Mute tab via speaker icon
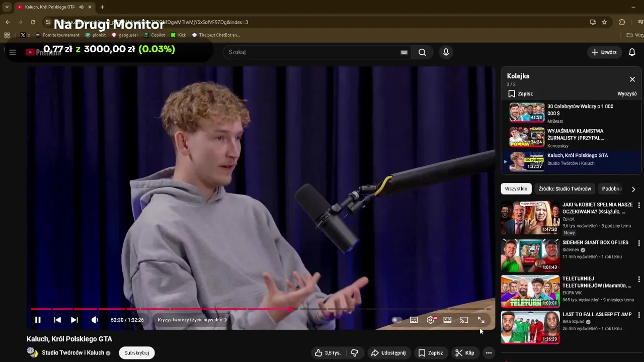Viewport: 644px width, 362px height. point(81,7)
